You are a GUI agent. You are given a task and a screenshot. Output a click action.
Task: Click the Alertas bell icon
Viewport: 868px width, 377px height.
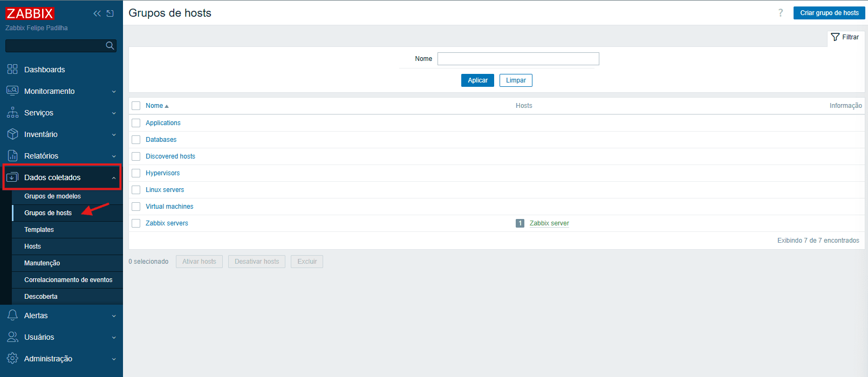tap(12, 316)
